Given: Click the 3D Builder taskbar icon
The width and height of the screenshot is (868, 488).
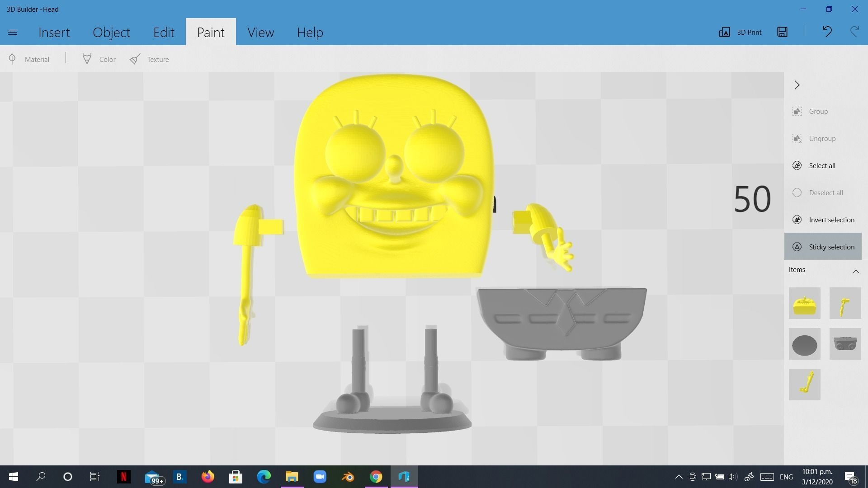Looking at the screenshot, I should point(404,477).
